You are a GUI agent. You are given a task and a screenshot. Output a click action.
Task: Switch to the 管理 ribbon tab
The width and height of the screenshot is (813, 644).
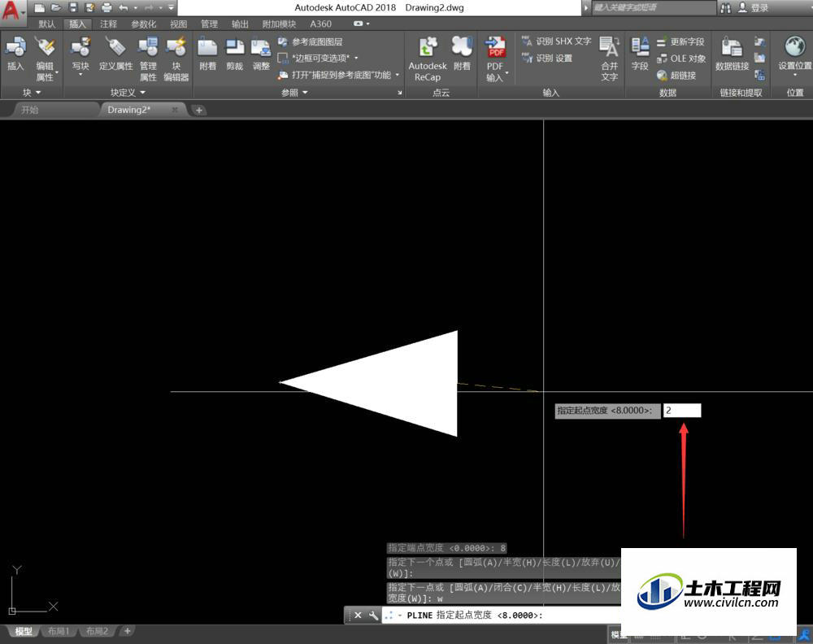209,24
